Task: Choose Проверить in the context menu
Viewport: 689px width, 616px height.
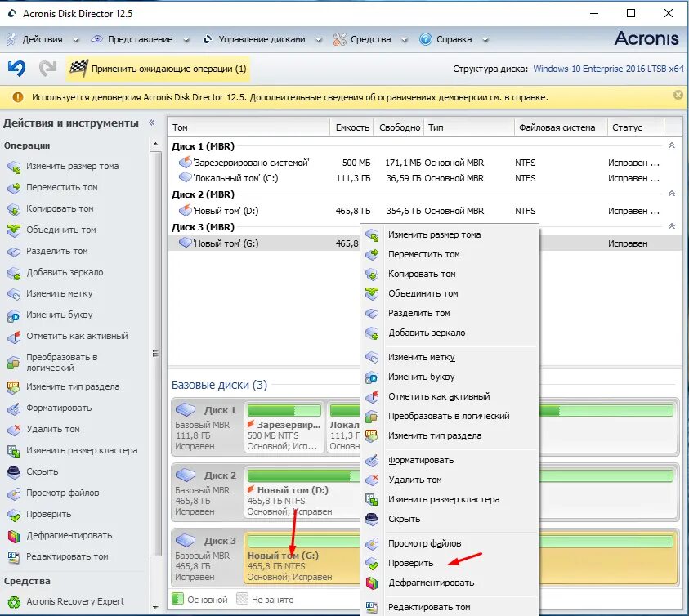Action: 449,563
